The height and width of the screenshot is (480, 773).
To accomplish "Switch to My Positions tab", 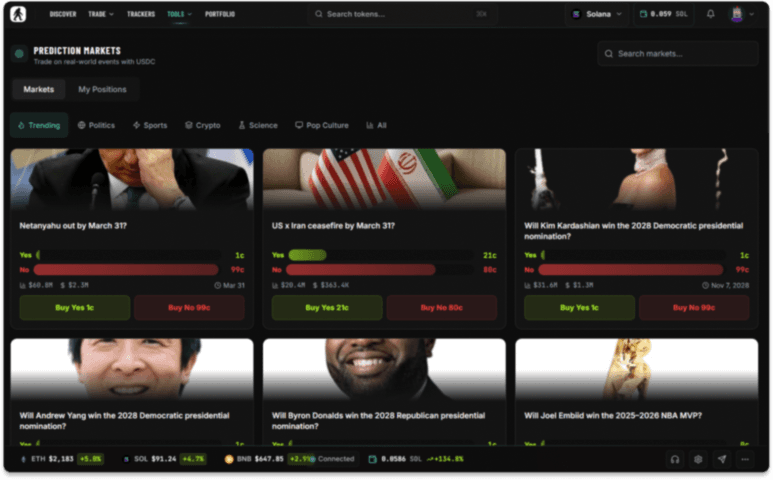I will [x=102, y=90].
